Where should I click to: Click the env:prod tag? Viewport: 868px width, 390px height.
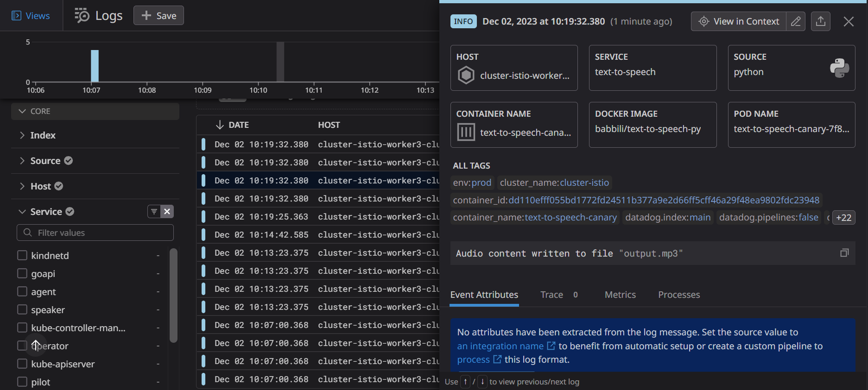pyautogui.click(x=472, y=182)
